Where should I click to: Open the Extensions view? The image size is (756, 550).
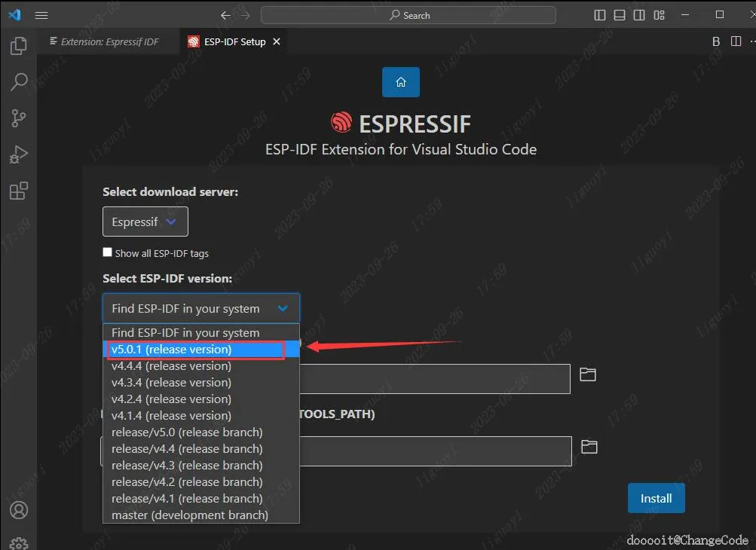point(18,191)
